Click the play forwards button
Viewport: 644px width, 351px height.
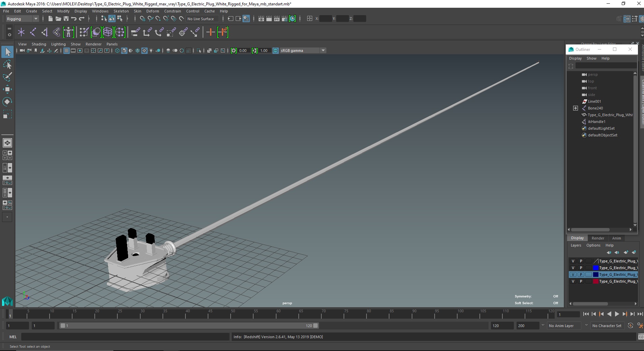pos(617,314)
